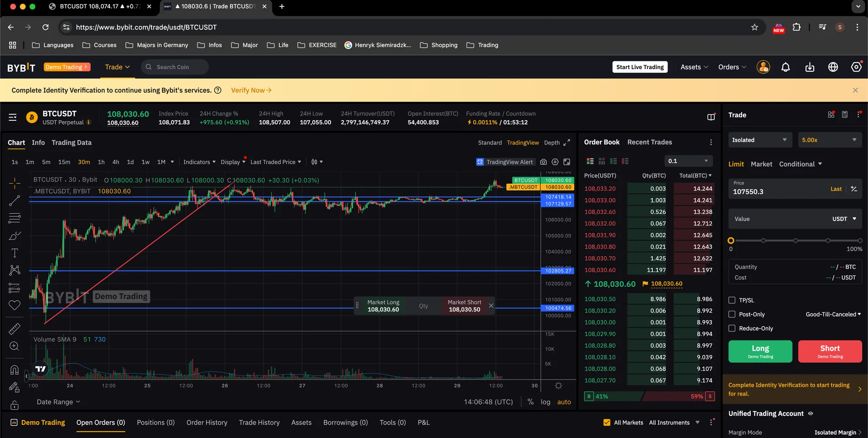Image resolution: width=868 pixels, height=438 pixels.
Task: Enable the TP/SL checkbox
Action: [732, 300]
